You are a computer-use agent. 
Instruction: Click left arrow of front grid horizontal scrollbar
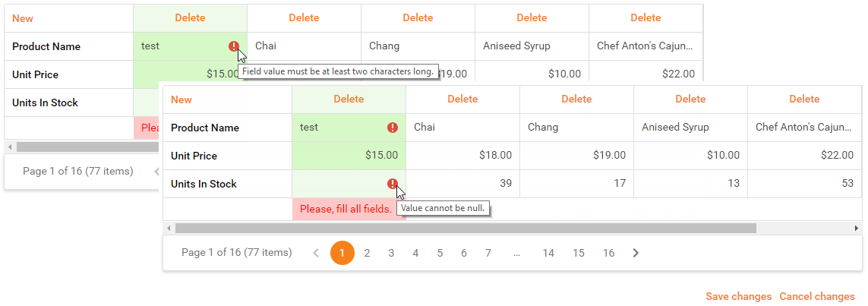[x=169, y=228]
